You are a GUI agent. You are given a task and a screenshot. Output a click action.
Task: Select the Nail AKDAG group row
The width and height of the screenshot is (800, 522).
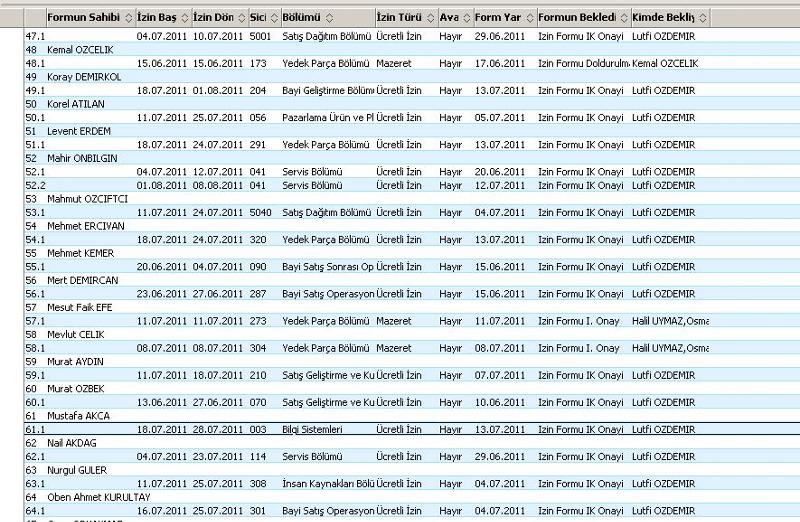(412, 443)
